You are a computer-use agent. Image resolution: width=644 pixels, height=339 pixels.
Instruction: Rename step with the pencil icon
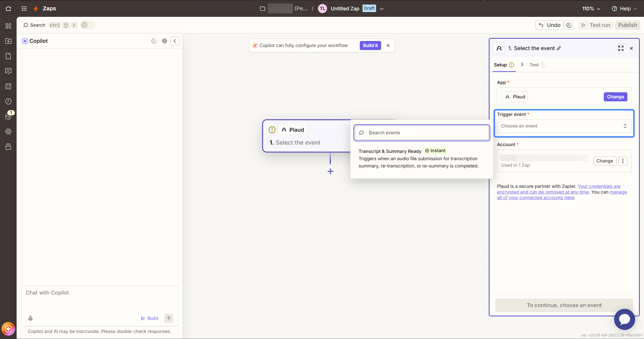coord(559,48)
